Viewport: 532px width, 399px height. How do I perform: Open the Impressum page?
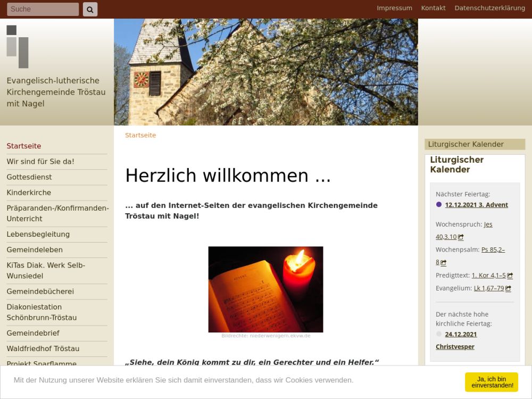click(394, 8)
